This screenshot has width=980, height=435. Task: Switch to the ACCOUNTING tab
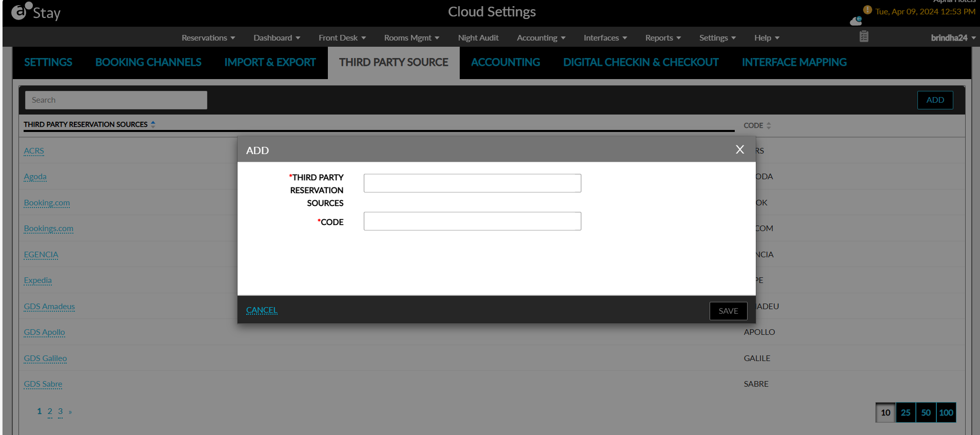[x=505, y=62]
